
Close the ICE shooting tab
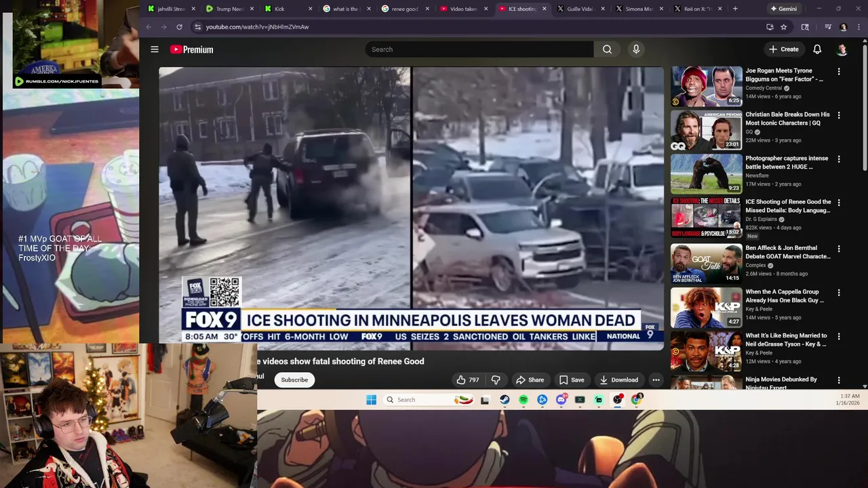(x=543, y=9)
